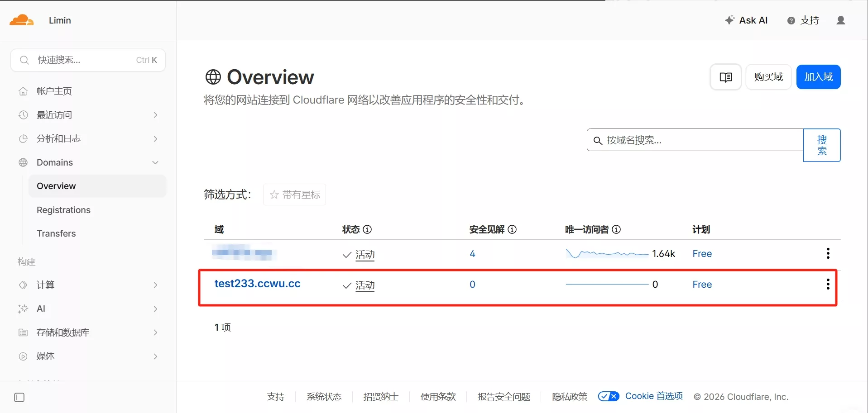This screenshot has height=413, width=868.
Task: Select Overview in Domains submenu
Action: [97, 186]
